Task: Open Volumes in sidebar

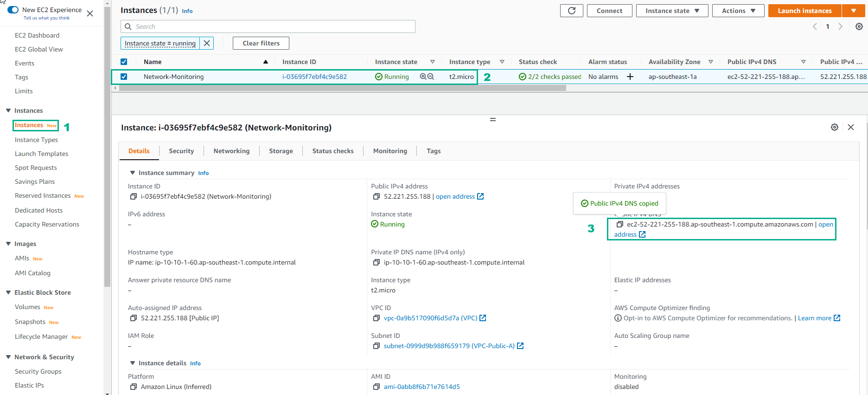Action: (27, 307)
